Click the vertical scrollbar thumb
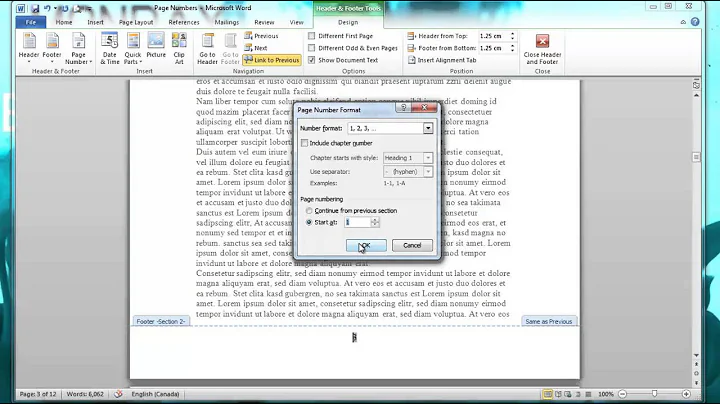This screenshot has width=720, height=404. click(x=696, y=157)
